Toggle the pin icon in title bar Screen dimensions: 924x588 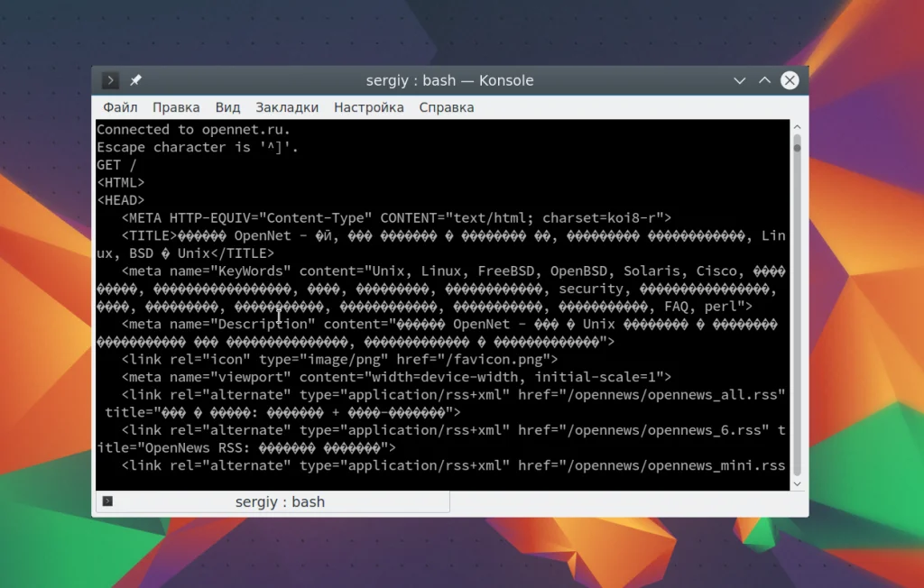click(x=135, y=80)
